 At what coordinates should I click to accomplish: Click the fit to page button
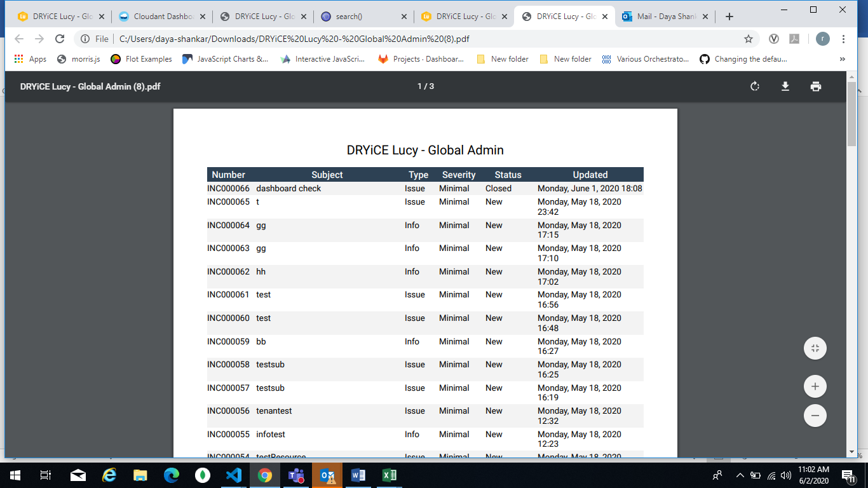tap(815, 348)
